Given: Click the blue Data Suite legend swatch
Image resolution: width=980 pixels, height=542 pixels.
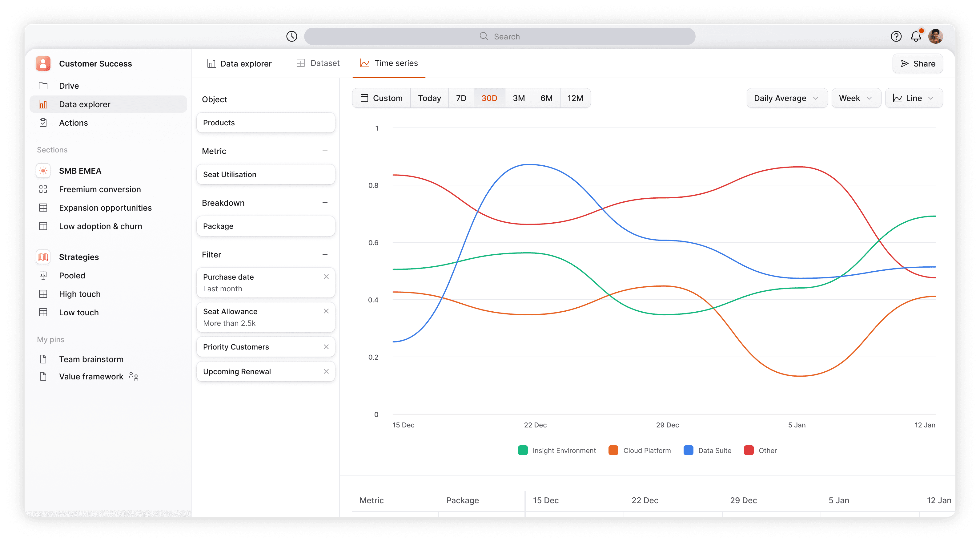Looking at the screenshot, I should point(688,450).
